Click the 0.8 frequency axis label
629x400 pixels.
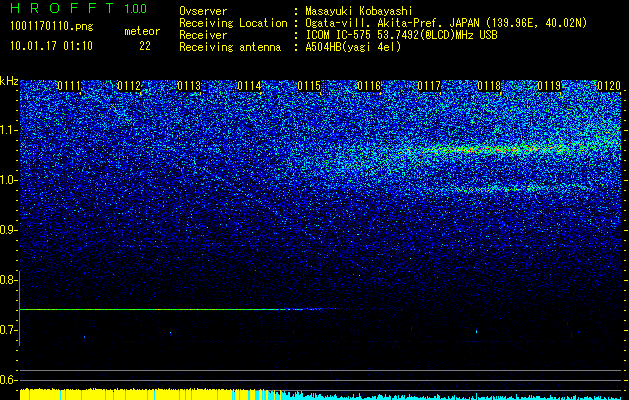(x=9, y=280)
